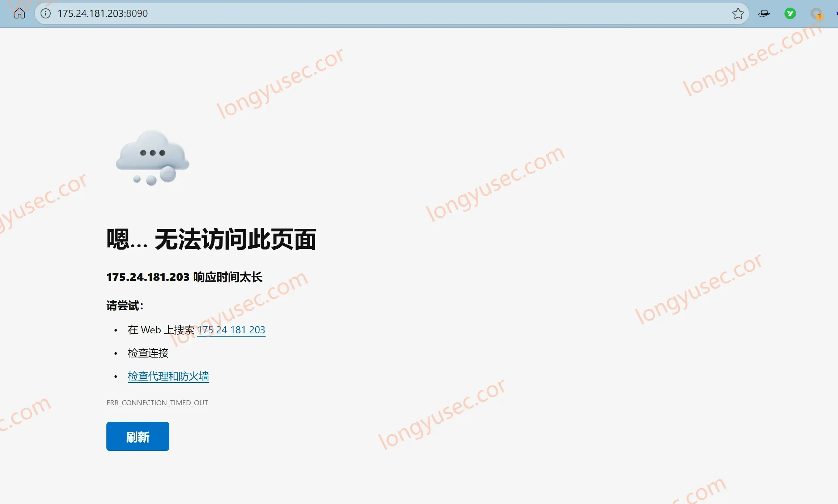Reload the page using the 刷新 button
Screen dimensions: 838x504
[137, 436]
